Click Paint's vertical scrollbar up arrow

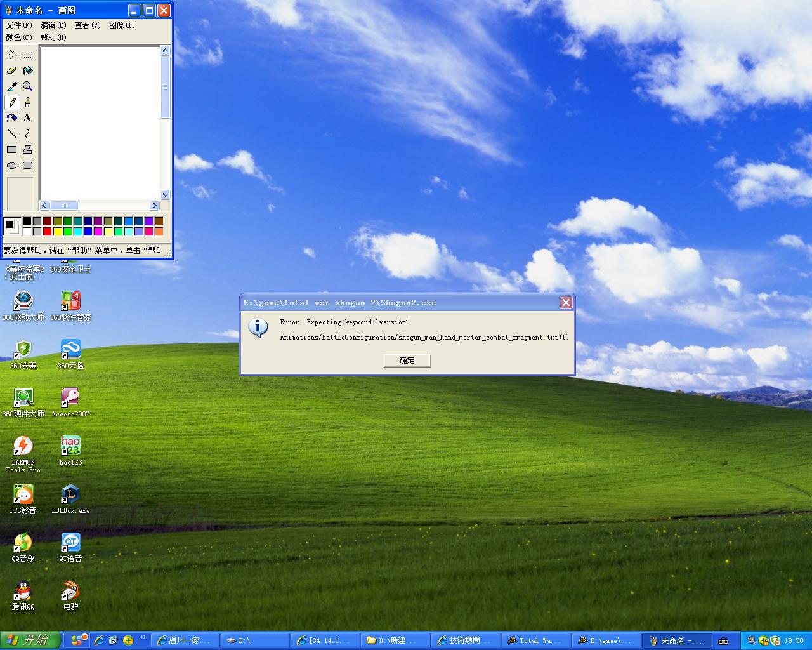coord(166,50)
